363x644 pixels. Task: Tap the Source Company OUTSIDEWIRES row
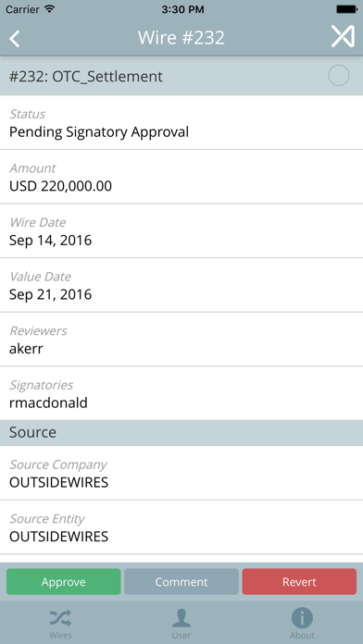[x=181, y=473]
